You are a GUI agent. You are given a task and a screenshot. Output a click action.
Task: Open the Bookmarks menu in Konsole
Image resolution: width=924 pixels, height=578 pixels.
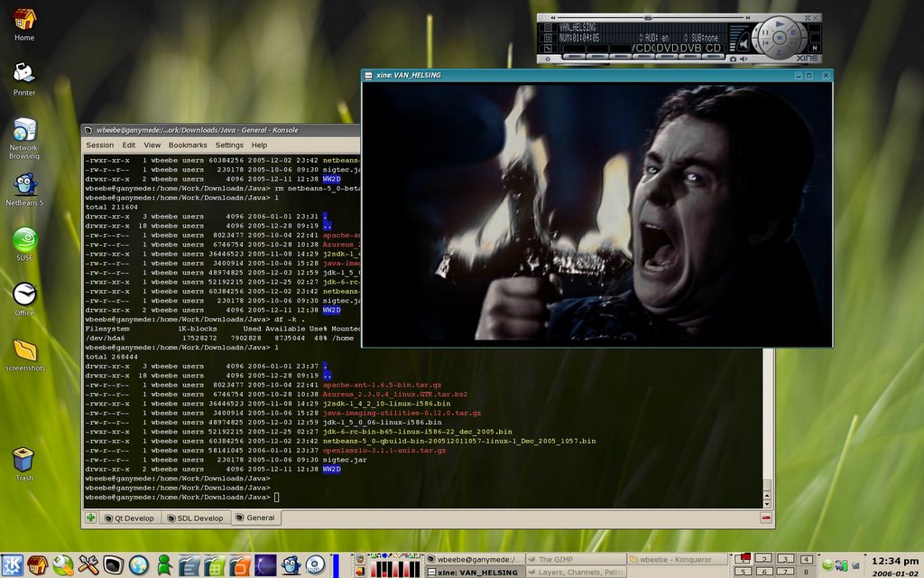188,145
